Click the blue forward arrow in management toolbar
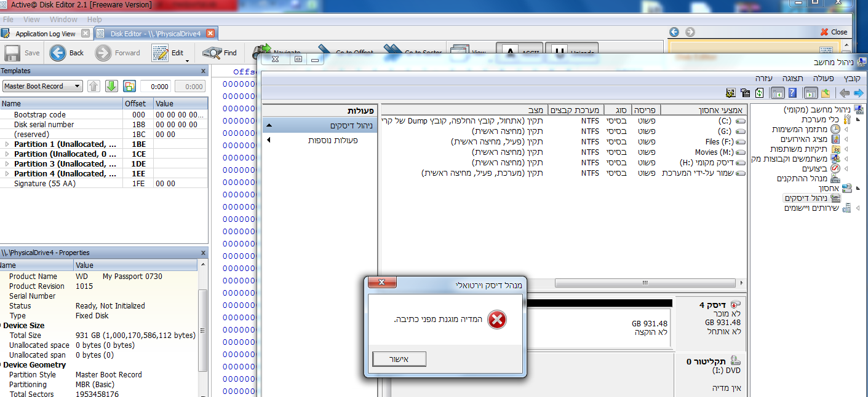Image resolution: width=868 pixels, height=397 pixels. click(858, 93)
